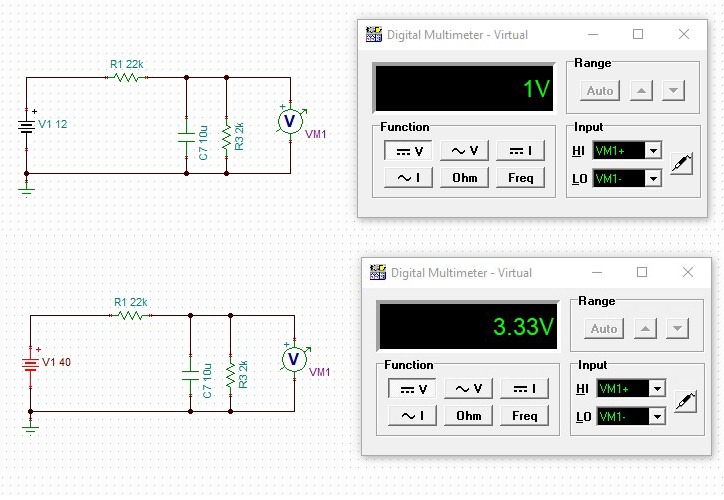Screen dimensions: 724x500
Task: Select capacitor C7 10u in top circuit
Action: (187, 137)
